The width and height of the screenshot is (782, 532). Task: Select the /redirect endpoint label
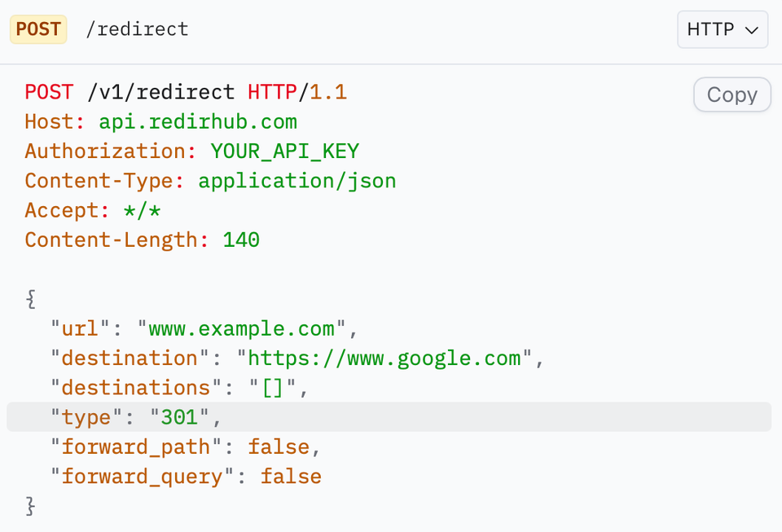[137, 29]
